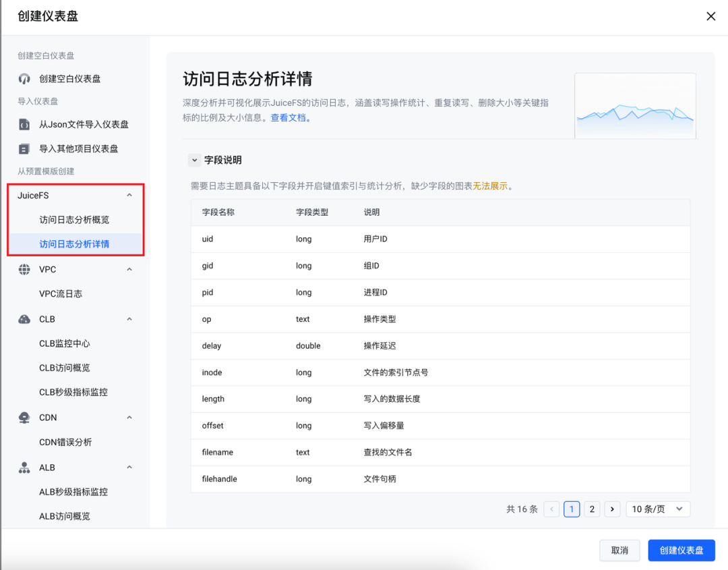Viewport: 728px width, 570px height.
Task: Click the ALB icon in sidebar
Action: coord(24,468)
